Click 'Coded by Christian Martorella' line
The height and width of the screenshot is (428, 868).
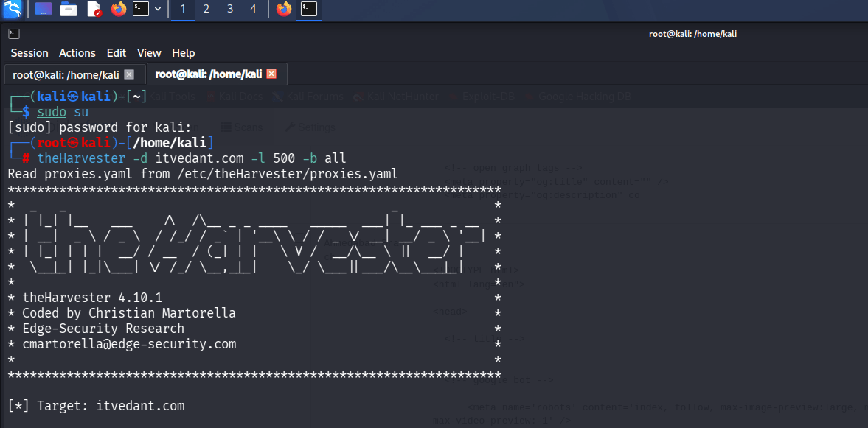click(x=129, y=313)
